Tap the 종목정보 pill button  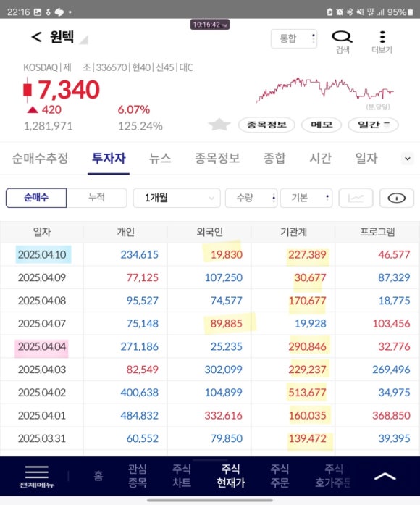click(266, 125)
